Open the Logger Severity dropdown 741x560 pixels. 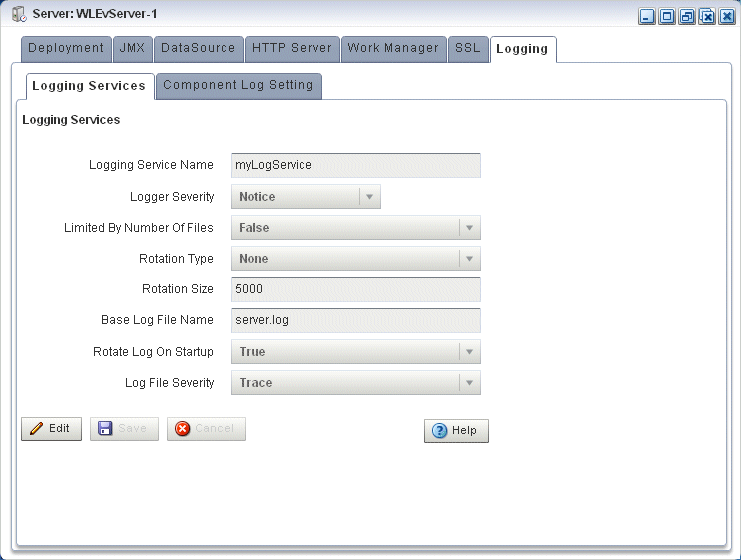pos(305,197)
